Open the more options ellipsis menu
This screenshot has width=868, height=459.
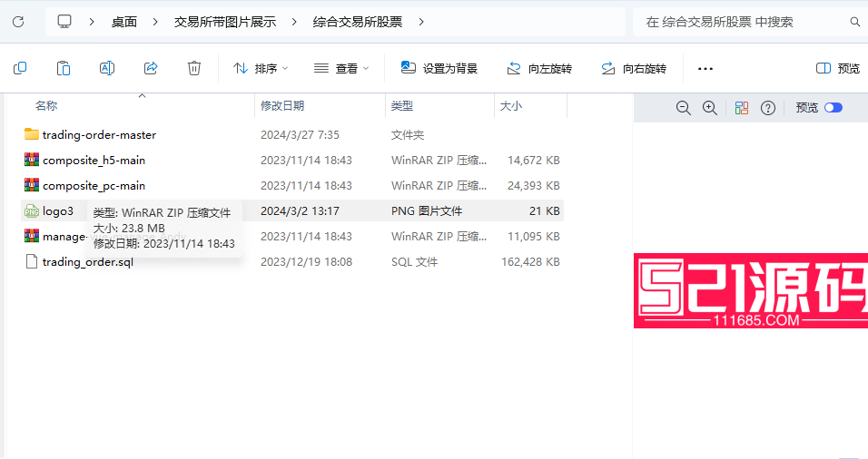(705, 68)
